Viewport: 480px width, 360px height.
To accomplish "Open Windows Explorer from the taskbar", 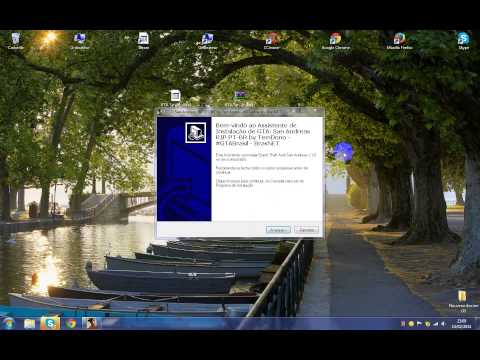I will (29, 323).
